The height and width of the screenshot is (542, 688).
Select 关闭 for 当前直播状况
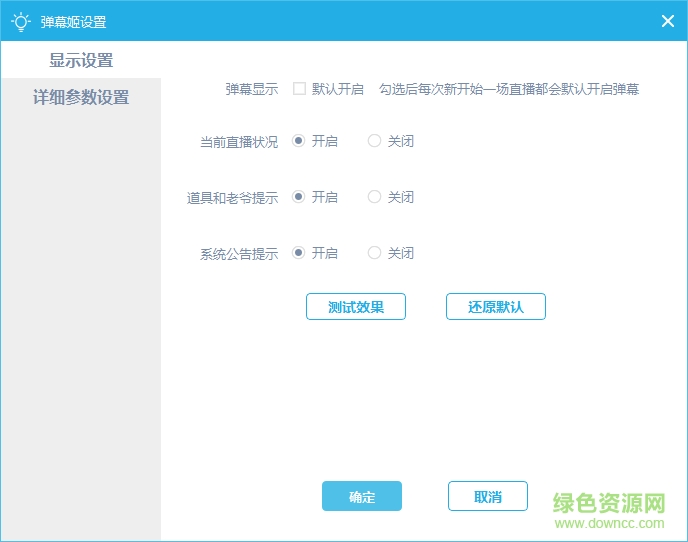(x=375, y=141)
